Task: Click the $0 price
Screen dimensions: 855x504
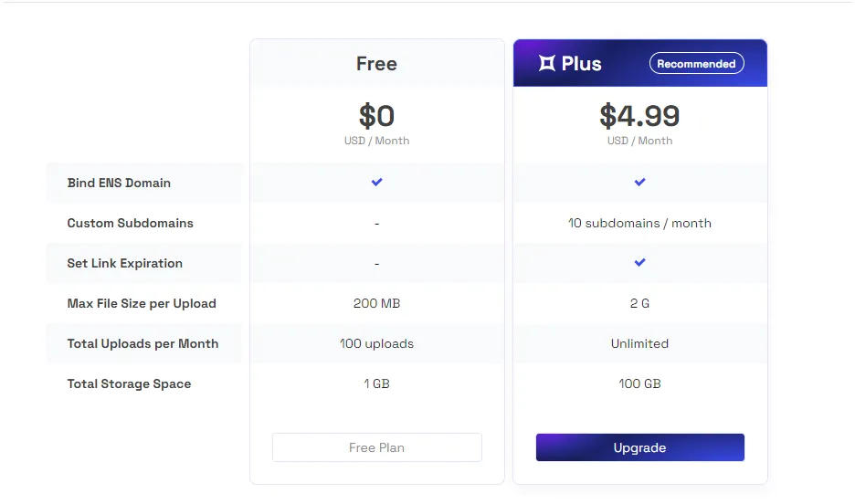Action: 376,116
